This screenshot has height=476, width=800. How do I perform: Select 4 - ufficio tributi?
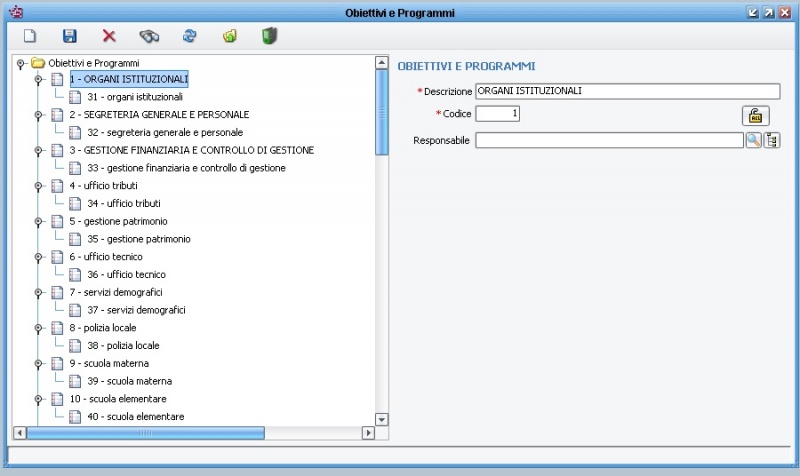pos(103,186)
